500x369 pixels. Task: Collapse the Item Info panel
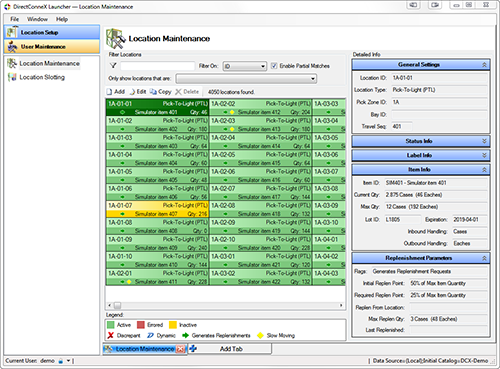[x=484, y=170]
